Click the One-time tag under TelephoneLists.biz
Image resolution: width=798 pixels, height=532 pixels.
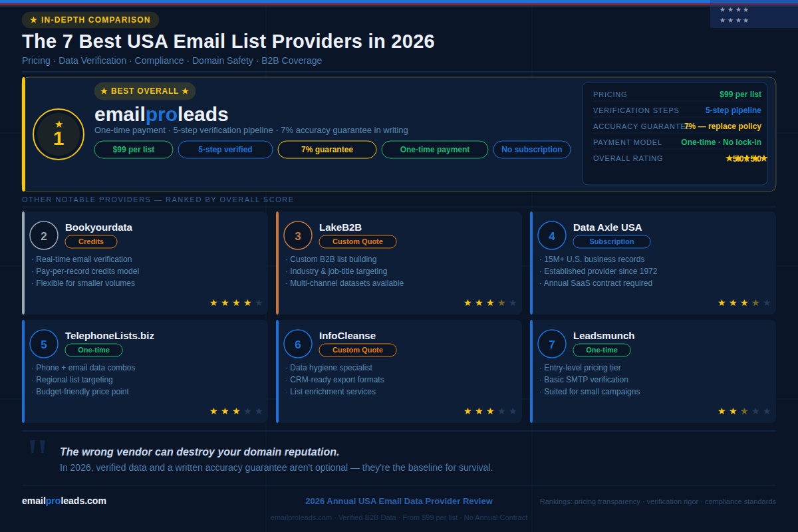pos(94,350)
